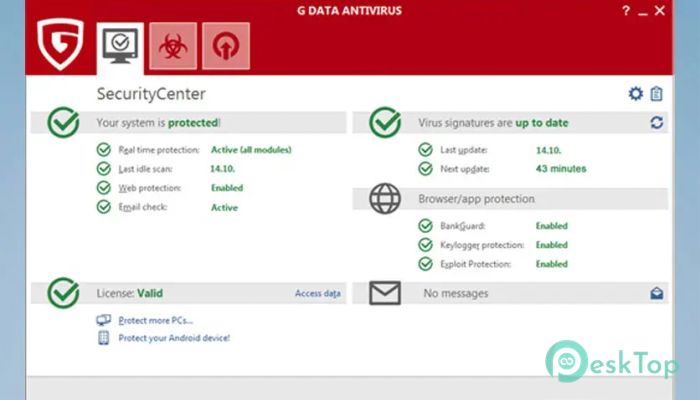The width and height of the screenshot is (700, 400).
Task: Click Keylogger protection Enabled value
Action: [552, 245]
